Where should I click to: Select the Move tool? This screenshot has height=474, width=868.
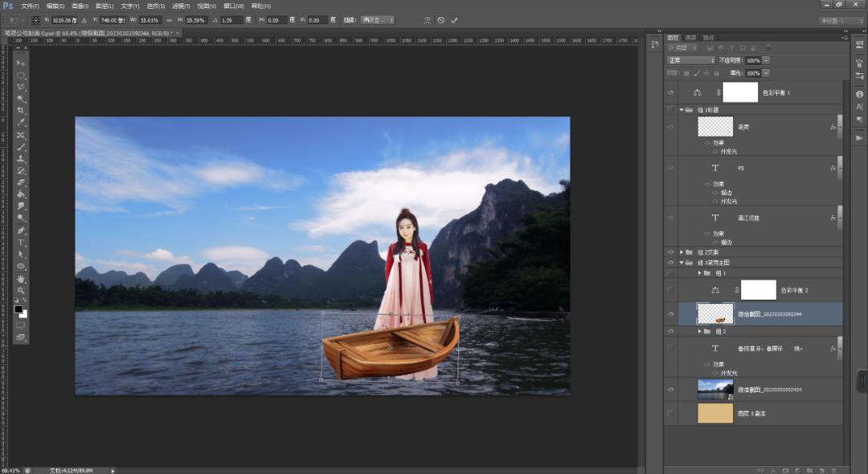coord(21,63)
